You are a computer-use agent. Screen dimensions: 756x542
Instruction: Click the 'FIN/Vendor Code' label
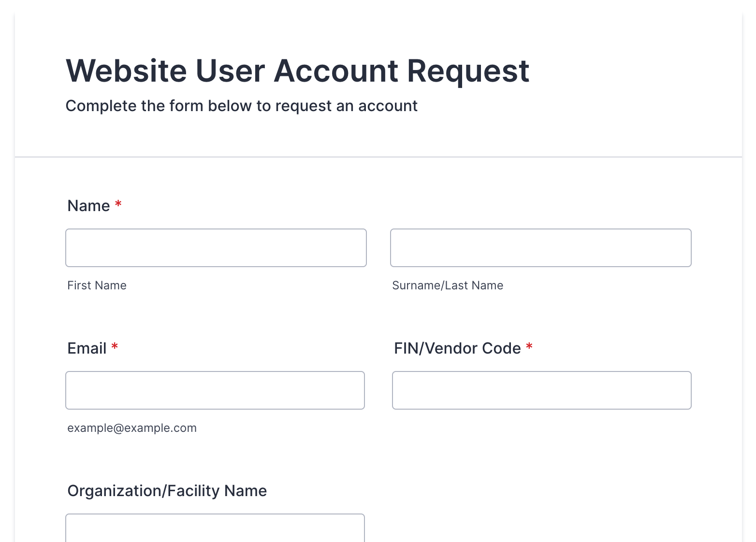coord(457,348)
